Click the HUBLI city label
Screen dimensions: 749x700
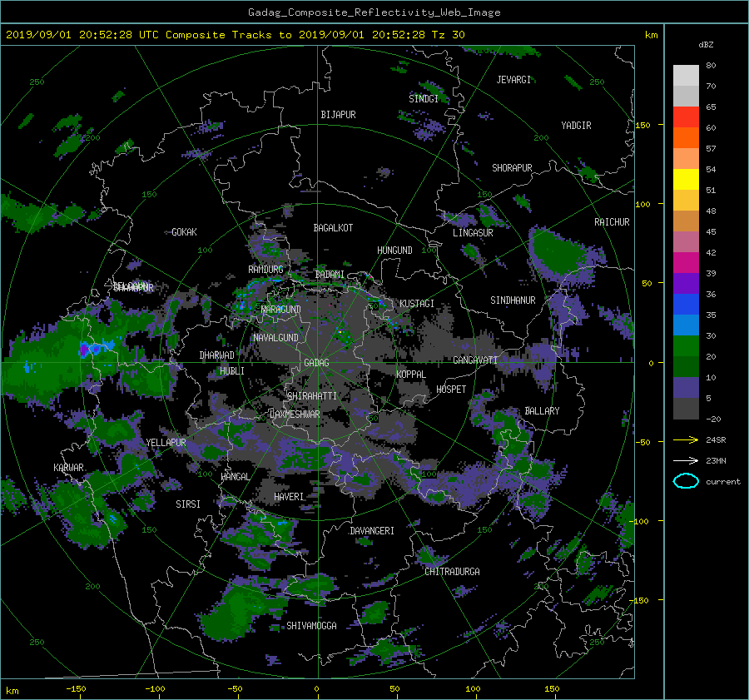point(232,371)
